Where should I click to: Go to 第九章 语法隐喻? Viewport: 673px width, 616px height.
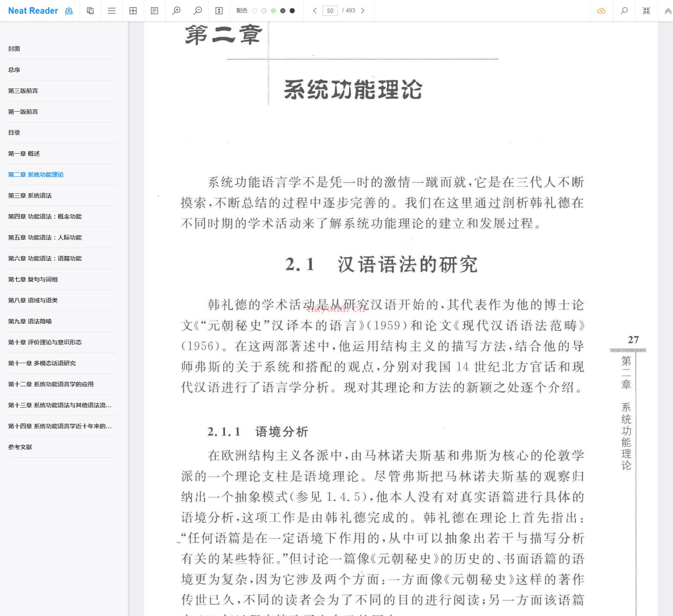click(62, 321)
